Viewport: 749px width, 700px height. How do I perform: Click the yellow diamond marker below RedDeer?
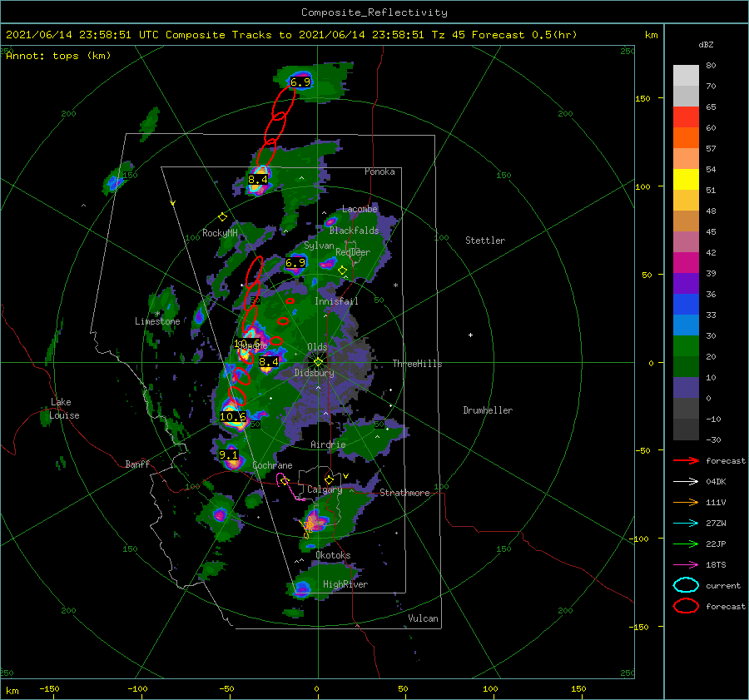click(342, 271)
